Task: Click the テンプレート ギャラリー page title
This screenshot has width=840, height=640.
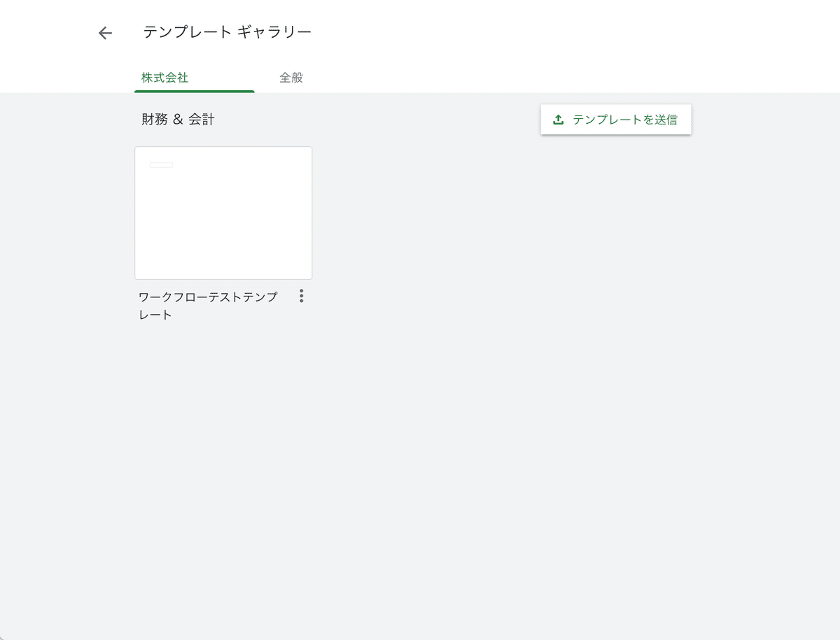Action: [x=227, y=32]
